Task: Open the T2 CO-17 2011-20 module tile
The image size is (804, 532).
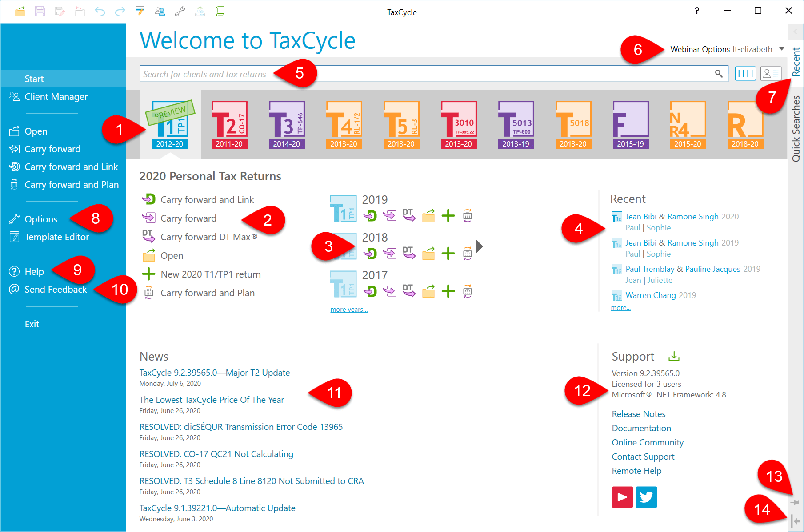Action: 229,125
